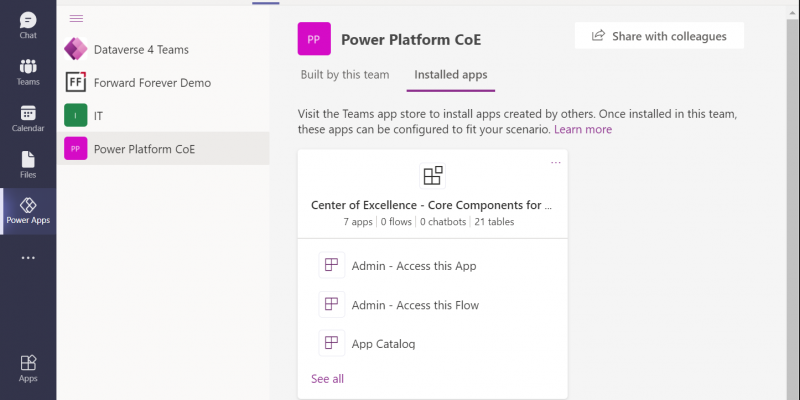Click the Admin - Access this Flow icon

coord(332,304)
